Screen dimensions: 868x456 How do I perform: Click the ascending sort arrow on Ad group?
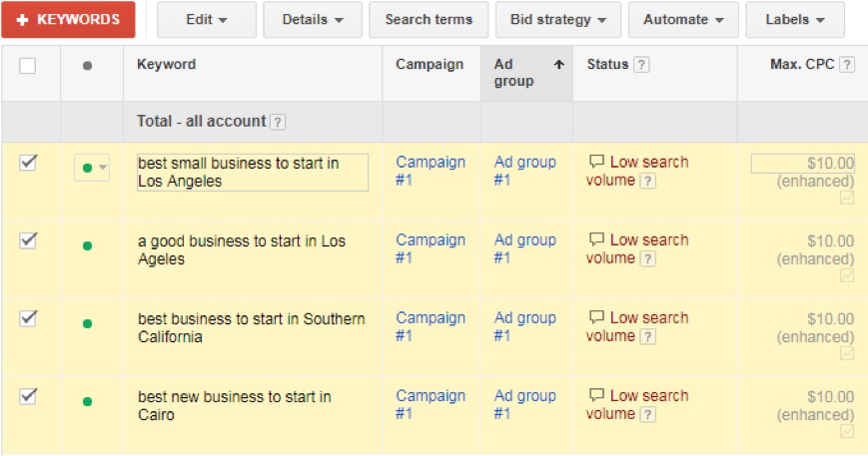coord(559,65)
